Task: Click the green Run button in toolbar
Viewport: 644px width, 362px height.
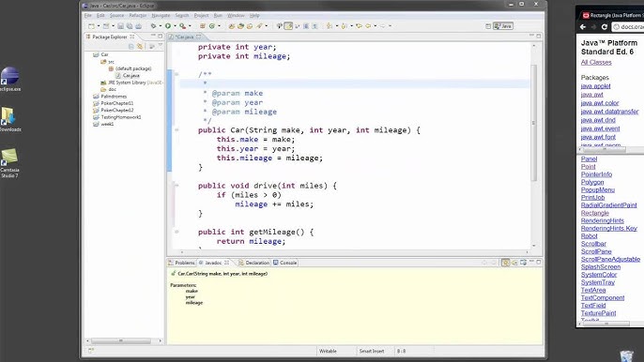Action: (168, 26)
